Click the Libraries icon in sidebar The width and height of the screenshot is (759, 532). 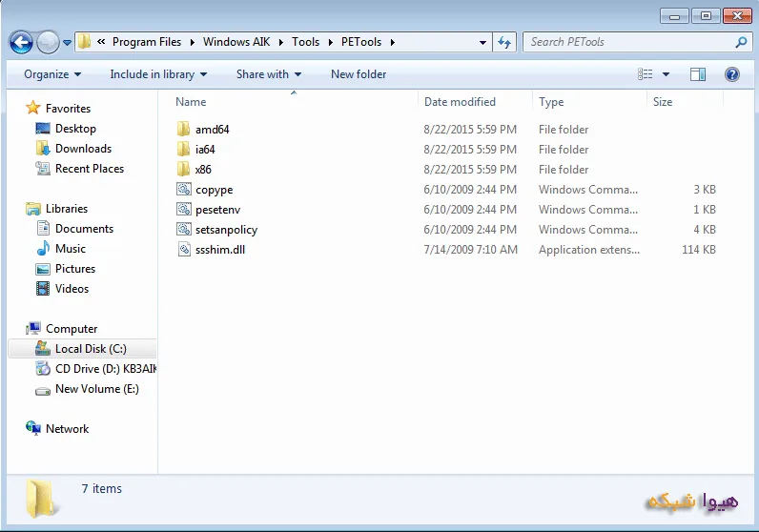tap(33, 209)
